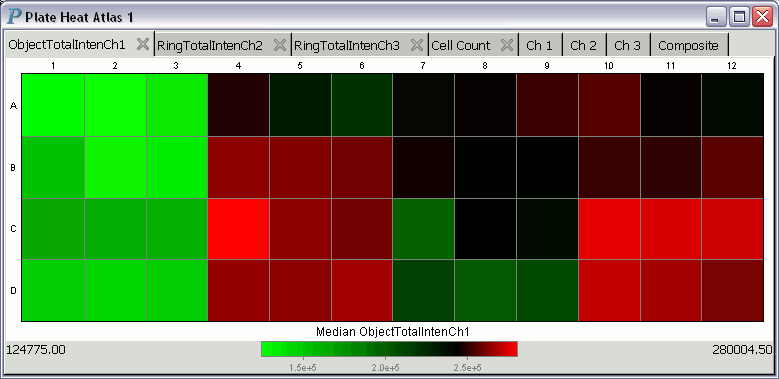Click the P application icon in title bar
Viewport: 779px width, 379px height.
pos(14,17)
